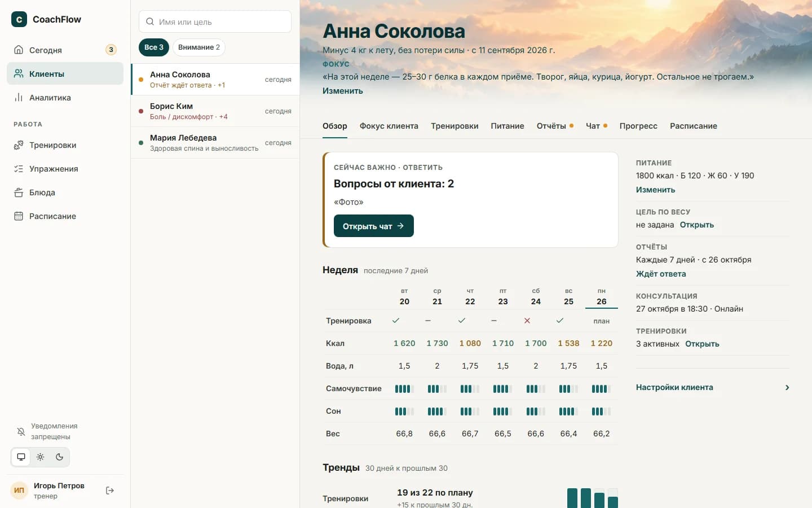Expand Настройки клиента chevron
Viewport: 812px width, 508px height.
pyautogui.click(x=787, y=387)
